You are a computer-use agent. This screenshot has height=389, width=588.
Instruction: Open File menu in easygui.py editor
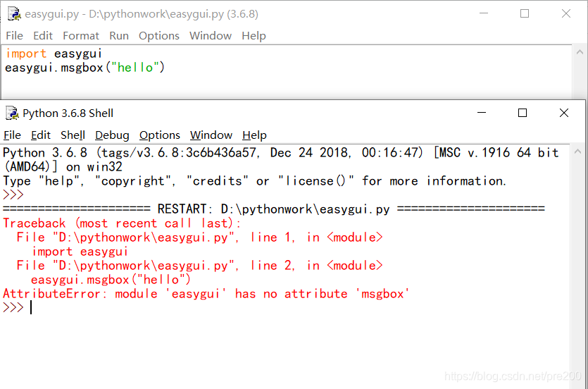pyautogui.click(x=14, y=36)
